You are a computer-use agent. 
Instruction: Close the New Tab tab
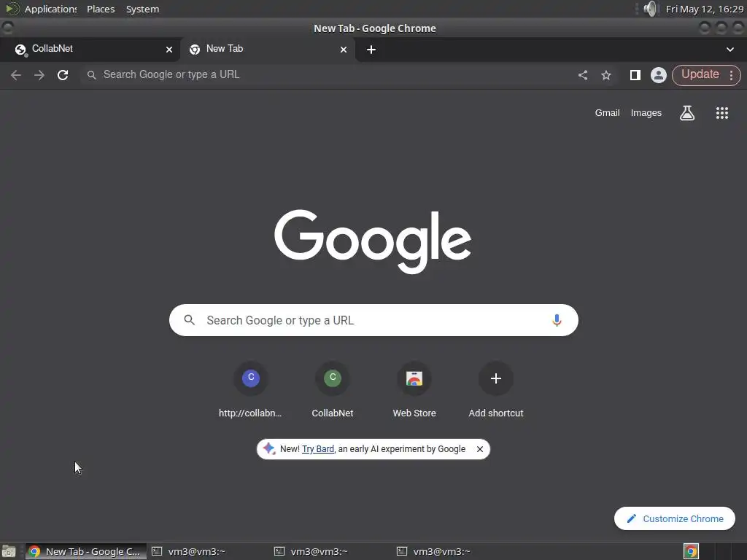[x=344, y=50]
